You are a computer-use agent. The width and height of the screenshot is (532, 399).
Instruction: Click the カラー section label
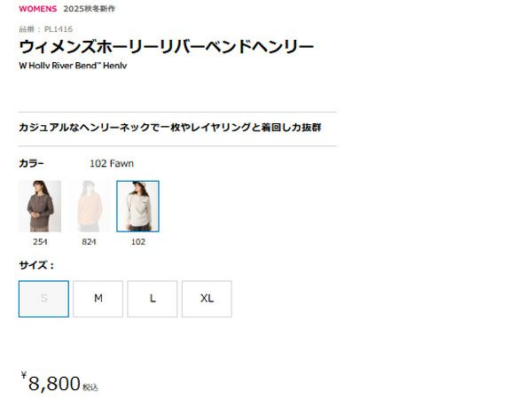click(32, 163)
